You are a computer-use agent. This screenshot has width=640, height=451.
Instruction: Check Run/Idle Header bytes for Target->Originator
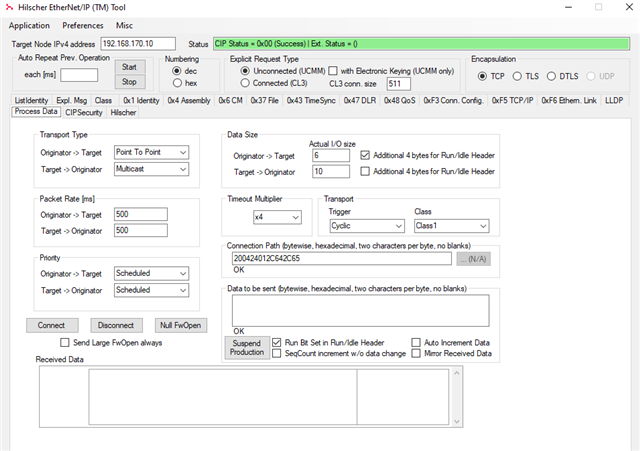tap(365, 171)
